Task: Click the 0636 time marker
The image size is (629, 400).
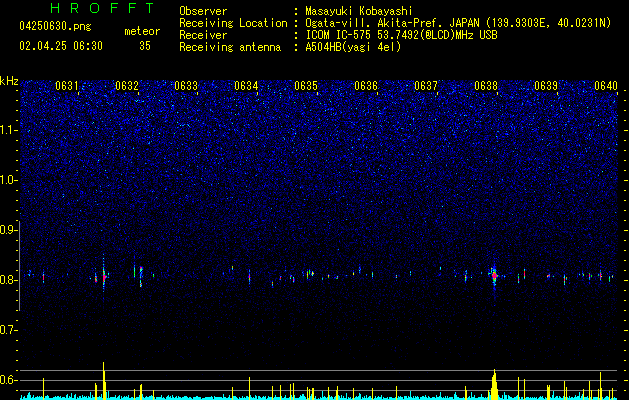Action: [366, 86]
